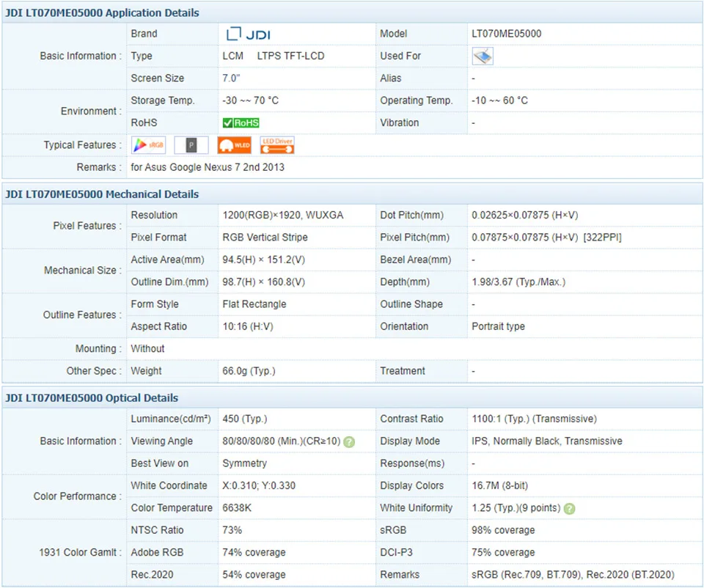The height and width of the screenshot is (588, 704).
Task: Click the '1931 Color Gamlt :' group label
Action: (x=81, y=553)
